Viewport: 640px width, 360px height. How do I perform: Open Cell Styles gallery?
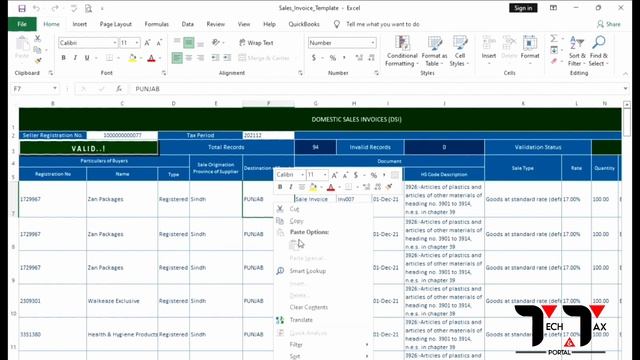click(x=460, y=51)
